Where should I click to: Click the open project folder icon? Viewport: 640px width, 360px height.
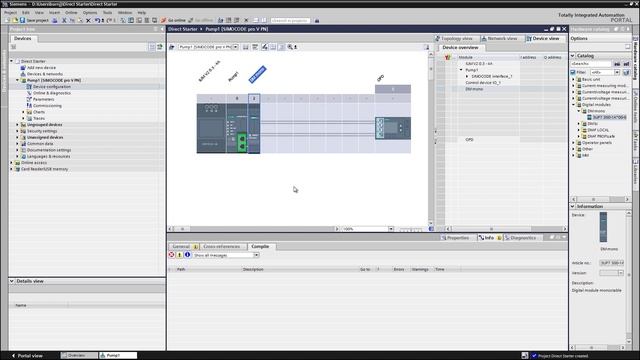tap(15, 20)
